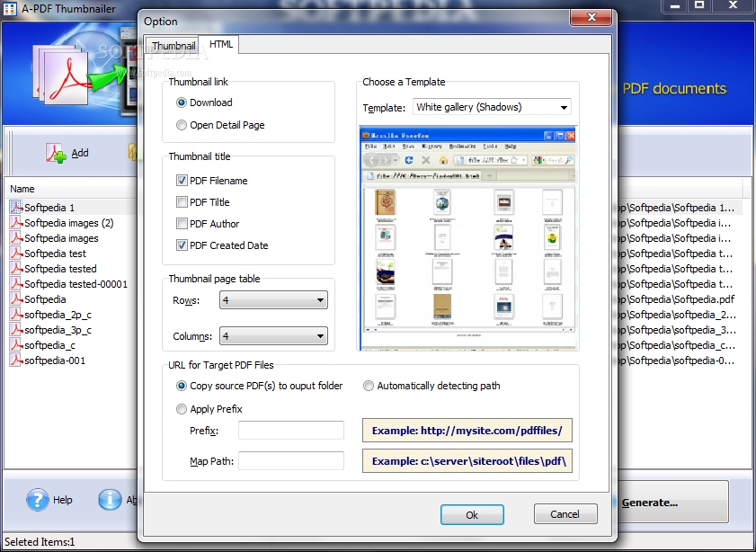Click the About info icon

click(x=110, y=500)
